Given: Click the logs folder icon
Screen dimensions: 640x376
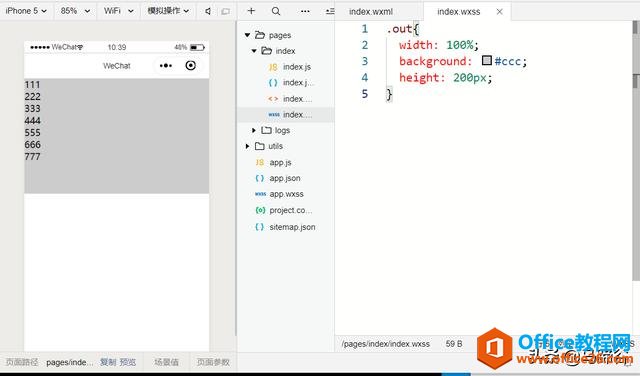Looking at the screenshot, I should tap(266, 130).
